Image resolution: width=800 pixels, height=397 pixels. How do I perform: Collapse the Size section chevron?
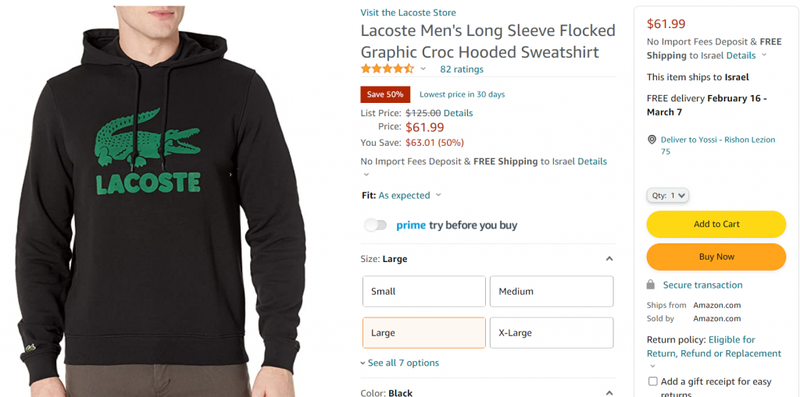click(609, 259)
